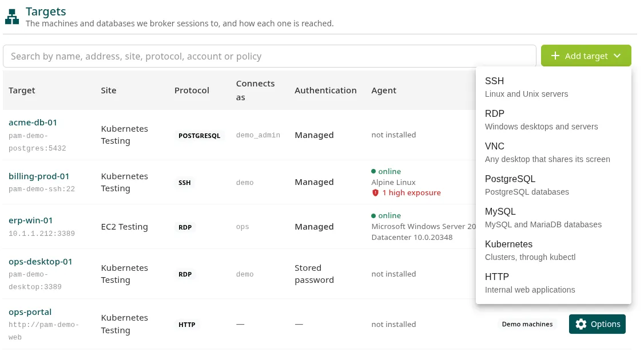This screenshot has height=355, width=644.
Task: Click the plus icon on Add target
Action: click(555, 56)
